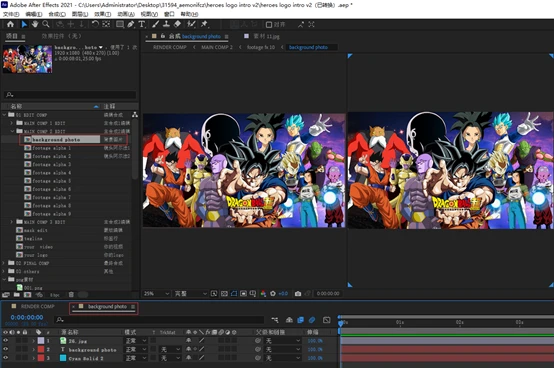Click the viewer timecode 0:00:00:00 display

(x=328, y=294)
